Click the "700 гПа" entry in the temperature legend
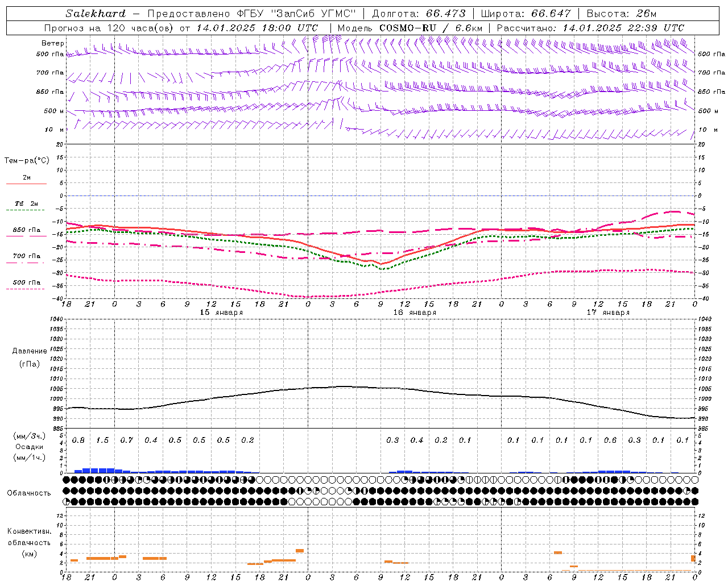The image size is (728, 582). (27, 256)
